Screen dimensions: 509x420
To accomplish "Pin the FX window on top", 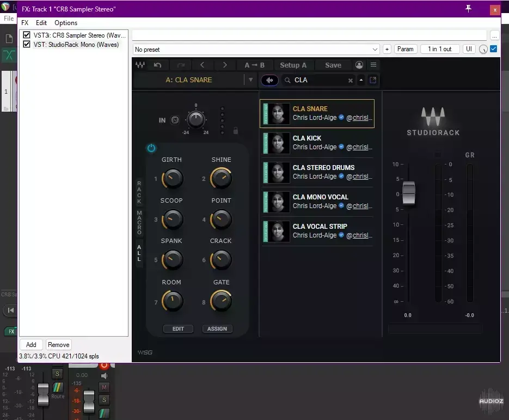I will point(468,9).
